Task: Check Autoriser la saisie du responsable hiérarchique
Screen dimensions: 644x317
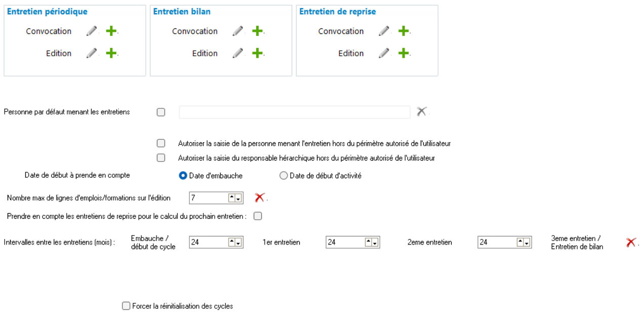Action: click(161, 157)
